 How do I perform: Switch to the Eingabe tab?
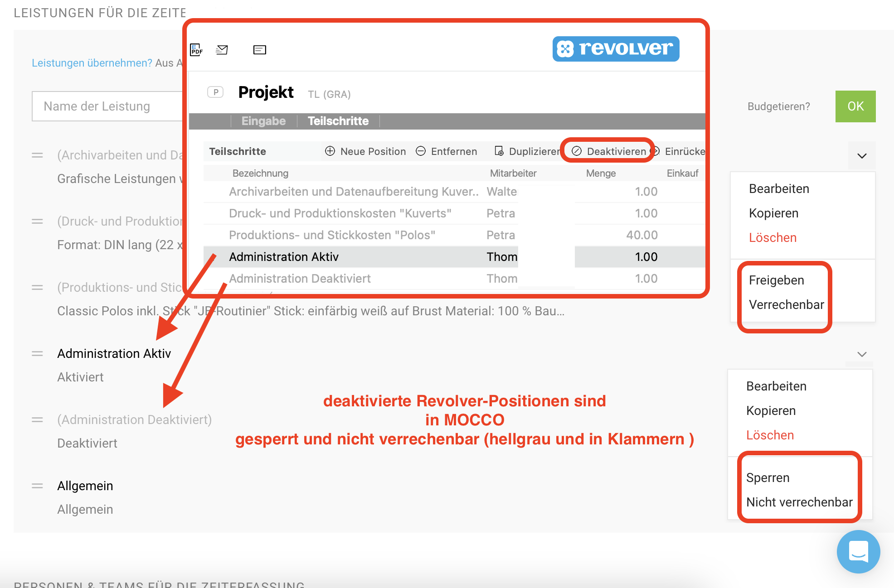pyautogui.click(x=263, y=121)
